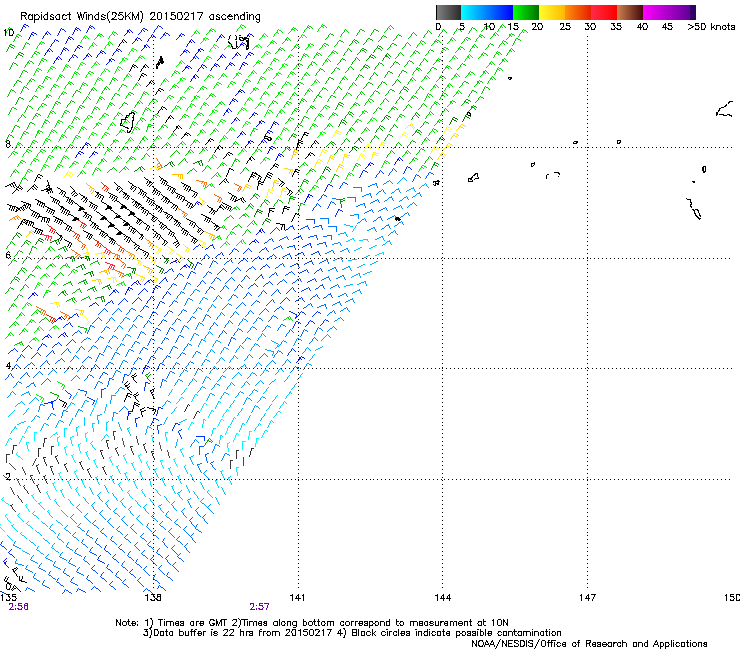Click the legend tick label '25'
The width and height of the screenshot is (740, 650).
click(565, 27)
